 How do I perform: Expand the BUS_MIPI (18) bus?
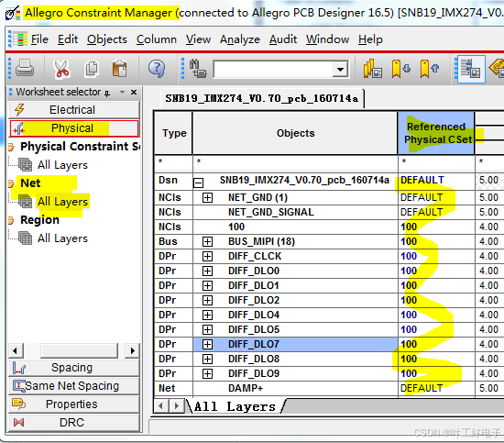click(x=207, y=241)
